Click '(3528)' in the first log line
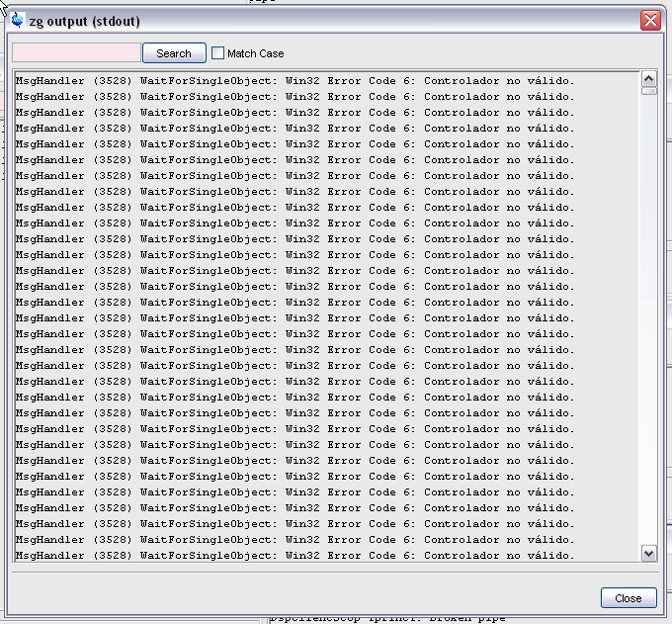This screenshot has width=672, height=624. tap(113, 81)
